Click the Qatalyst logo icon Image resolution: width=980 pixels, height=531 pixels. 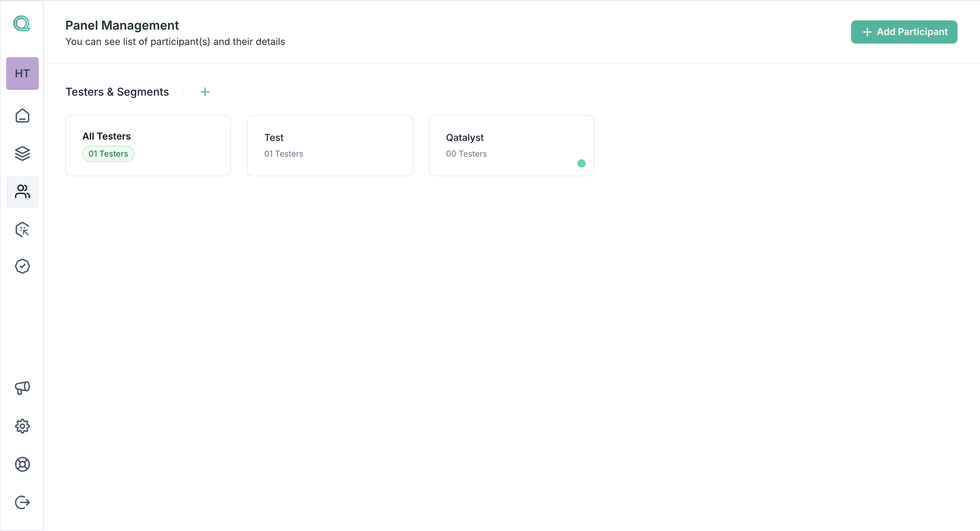tap(22, 23)
